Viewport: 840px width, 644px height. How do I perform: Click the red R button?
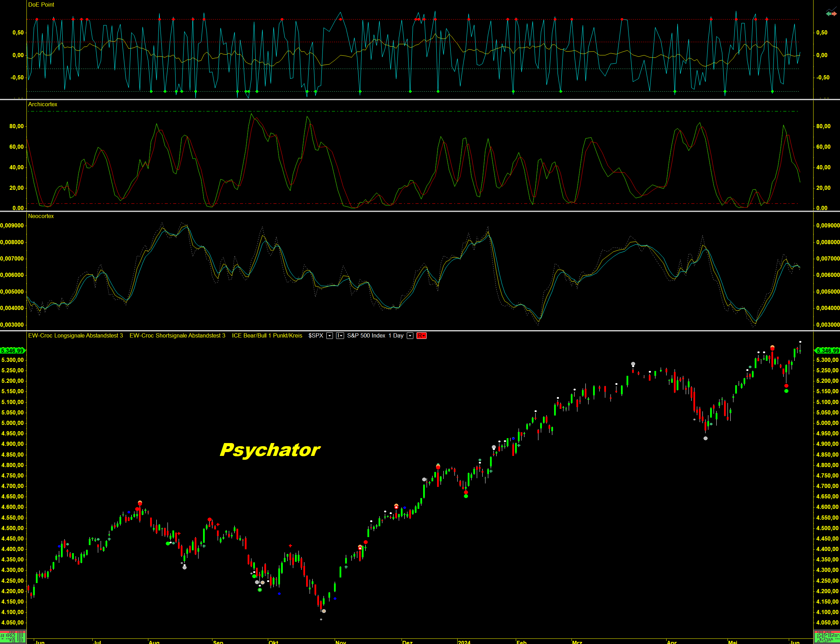point(421,336)
